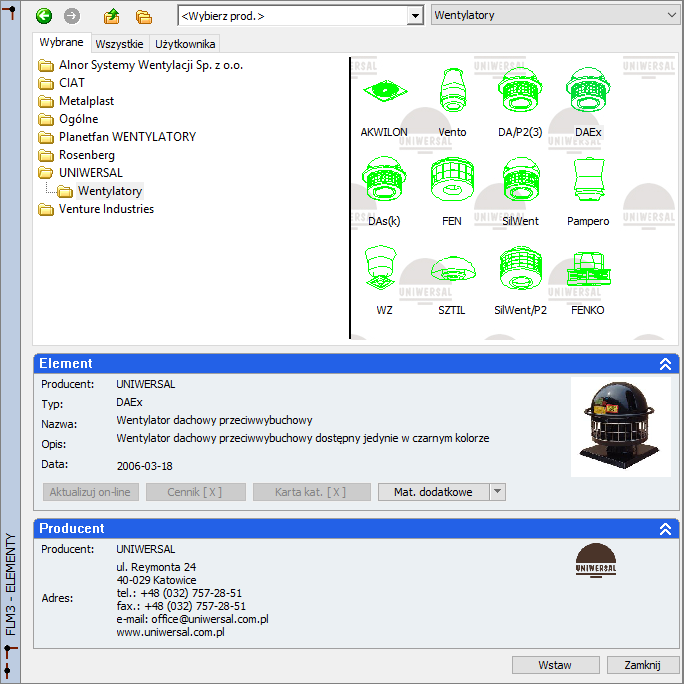
Task: Click the folder-up navigation icon
Action: (112, 16)
